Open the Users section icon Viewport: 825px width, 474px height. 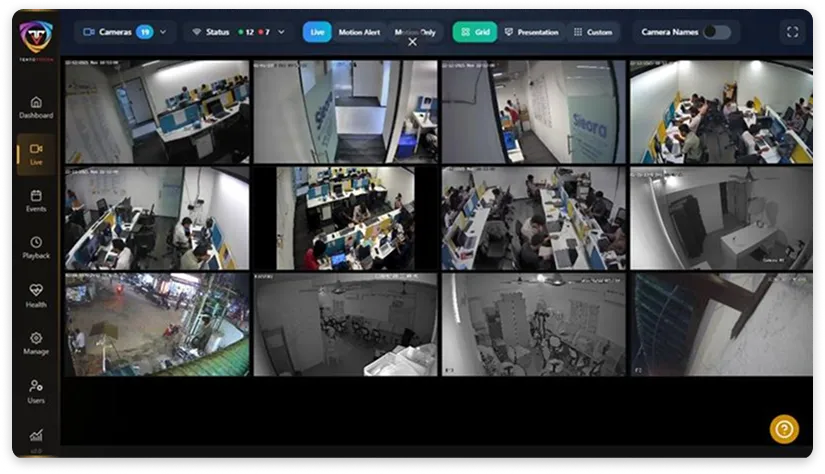[x=36, y=390]
